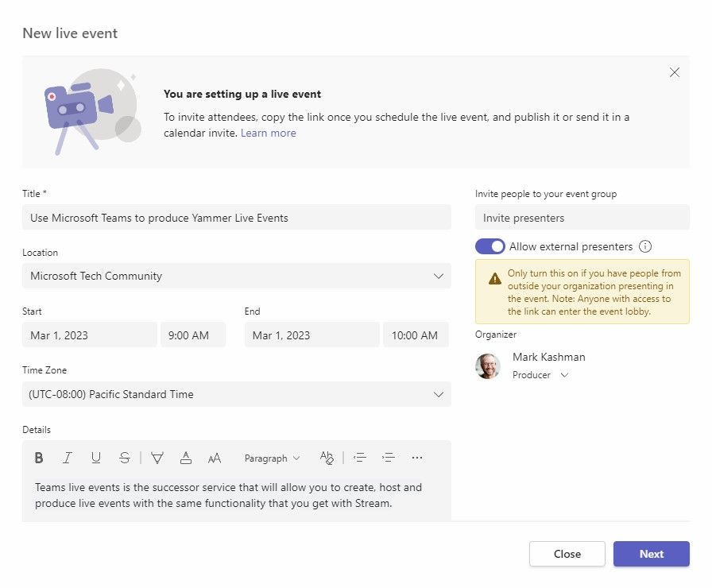Change the 10:00 AM end time
This screenshot has height=588, width=712.
[x=416, y=335]
